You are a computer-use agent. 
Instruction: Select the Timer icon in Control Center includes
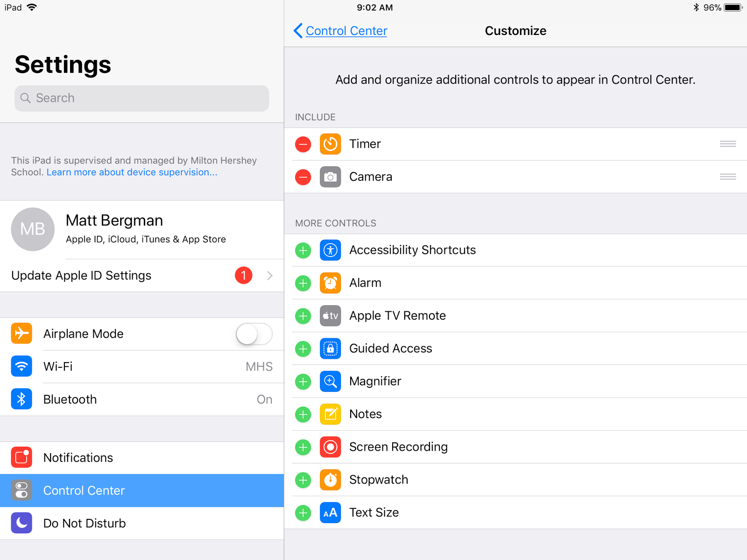pos(330,144)
